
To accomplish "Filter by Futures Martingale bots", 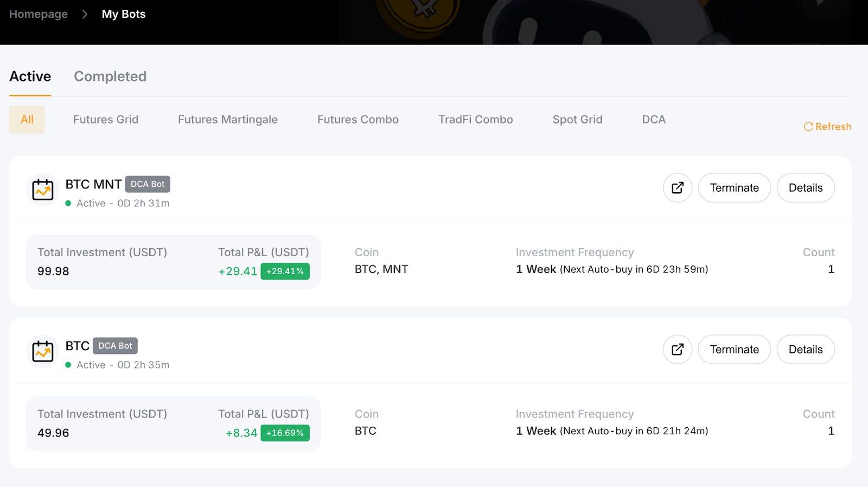I will tap(228, 119).
